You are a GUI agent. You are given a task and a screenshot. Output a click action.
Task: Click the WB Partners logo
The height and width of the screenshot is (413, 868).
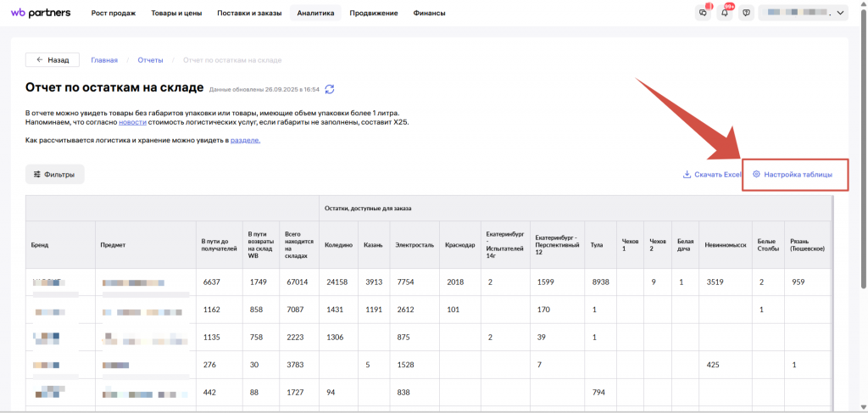[x=41, y=13]
